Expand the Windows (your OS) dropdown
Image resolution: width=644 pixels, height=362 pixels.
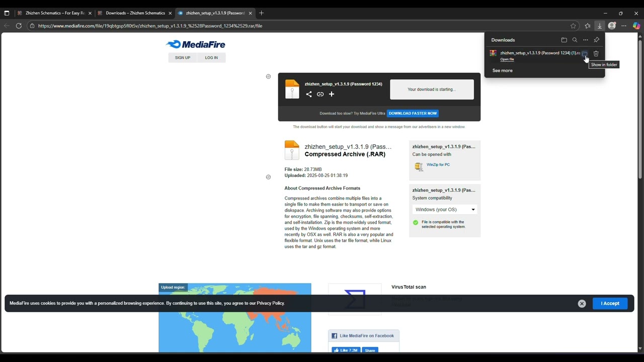[445, 210]
